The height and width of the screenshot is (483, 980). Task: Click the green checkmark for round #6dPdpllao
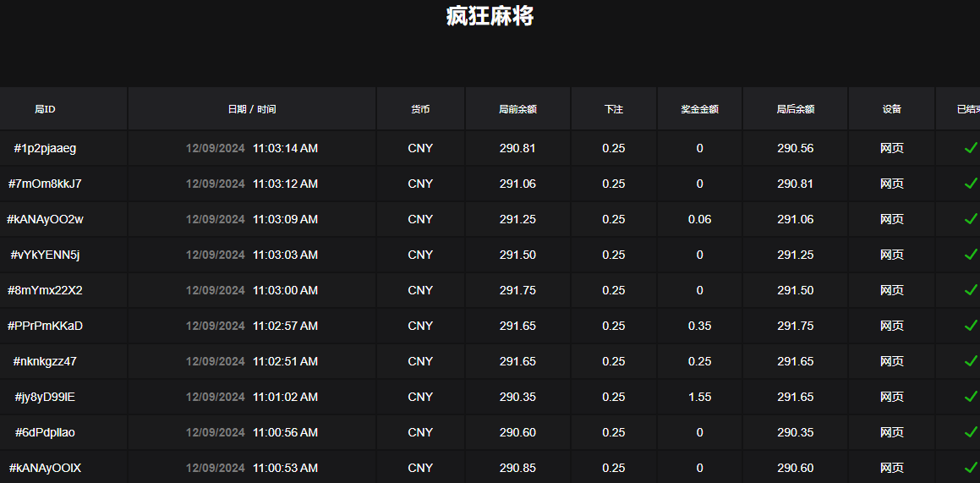coord(971,432)
